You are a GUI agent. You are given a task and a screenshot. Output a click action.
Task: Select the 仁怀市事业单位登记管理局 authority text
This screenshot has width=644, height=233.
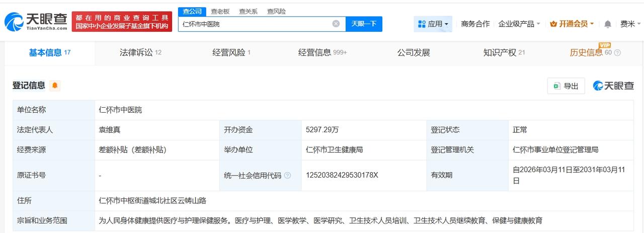pyautogui.click(x=555, y=150)
